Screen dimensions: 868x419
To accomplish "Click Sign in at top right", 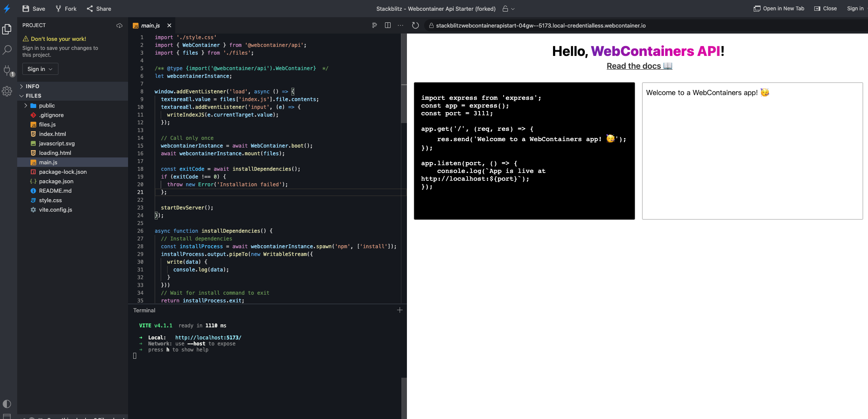I will click(855, 9).
